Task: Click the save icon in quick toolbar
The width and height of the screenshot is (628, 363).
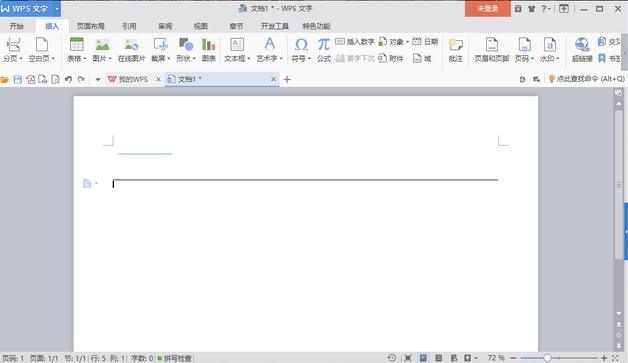Action: 18,79
